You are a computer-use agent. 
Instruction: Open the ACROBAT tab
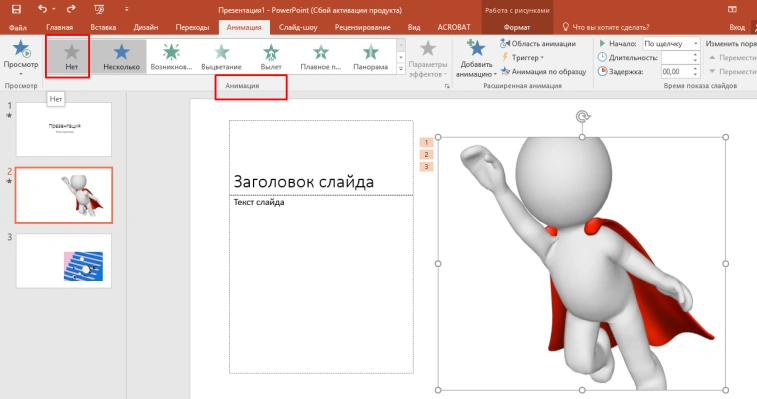tap(453, 27)
